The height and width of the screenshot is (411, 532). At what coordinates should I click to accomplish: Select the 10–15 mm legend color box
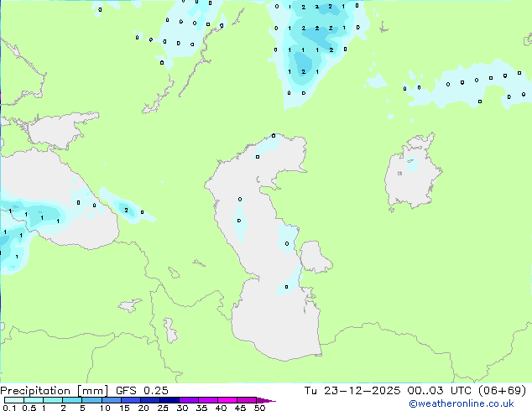[111, 400]
